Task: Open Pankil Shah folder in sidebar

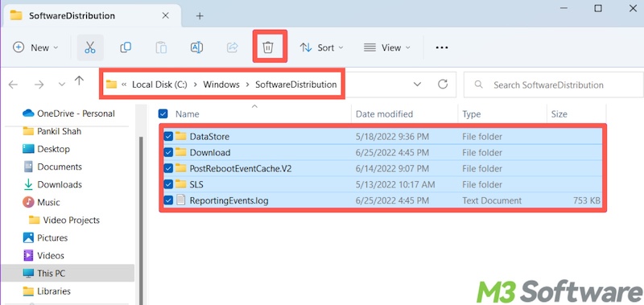Action: coord(52,131)
